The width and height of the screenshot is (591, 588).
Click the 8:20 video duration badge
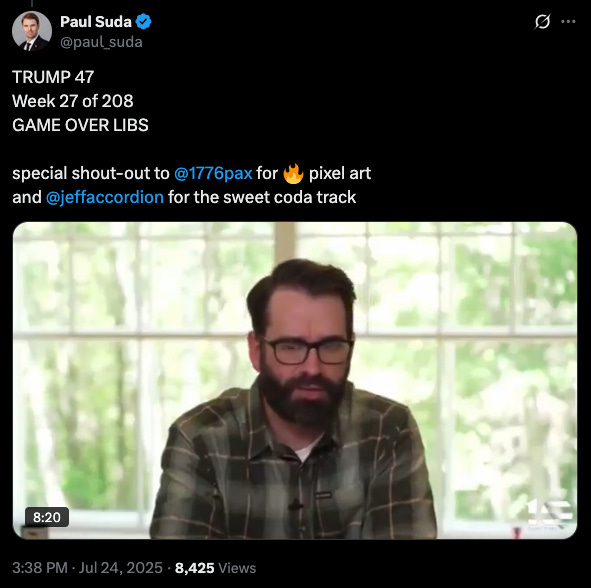47,517
